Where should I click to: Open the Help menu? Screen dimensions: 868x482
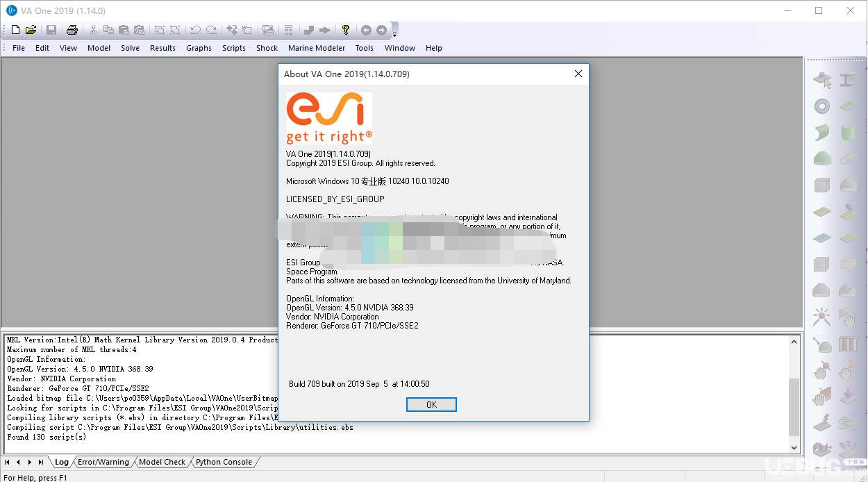(x=434, y=48)
